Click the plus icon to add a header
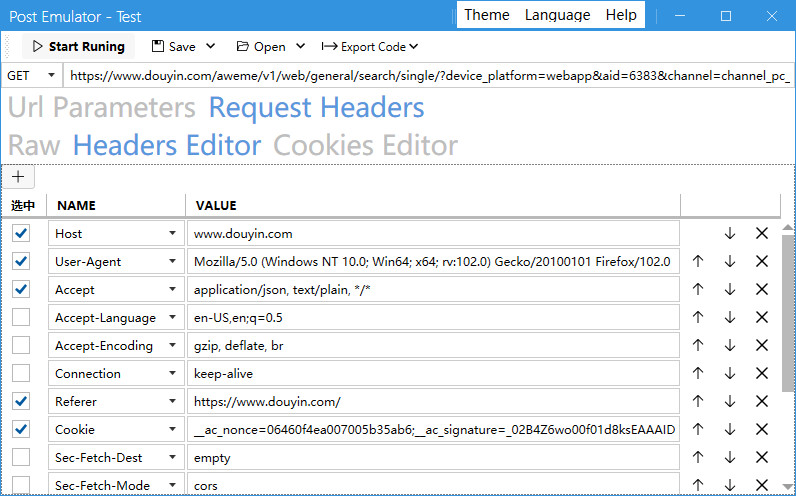Image resolution: width=796 pixels, height=496 pixels. (x=18, y=177)
